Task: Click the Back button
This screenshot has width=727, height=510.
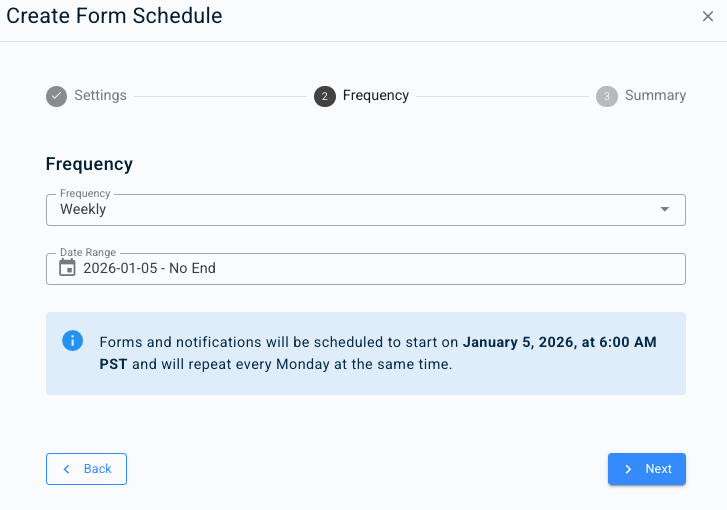Action: (86, 469)
